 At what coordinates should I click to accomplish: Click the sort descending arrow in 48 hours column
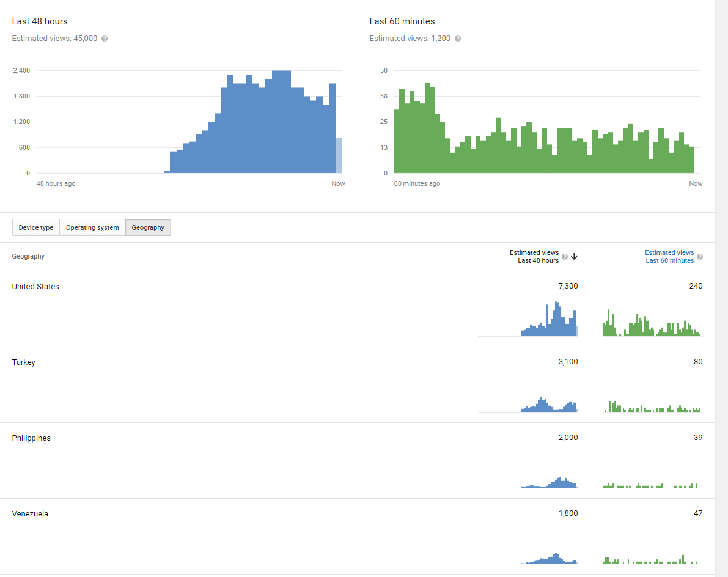pos(575,257)
